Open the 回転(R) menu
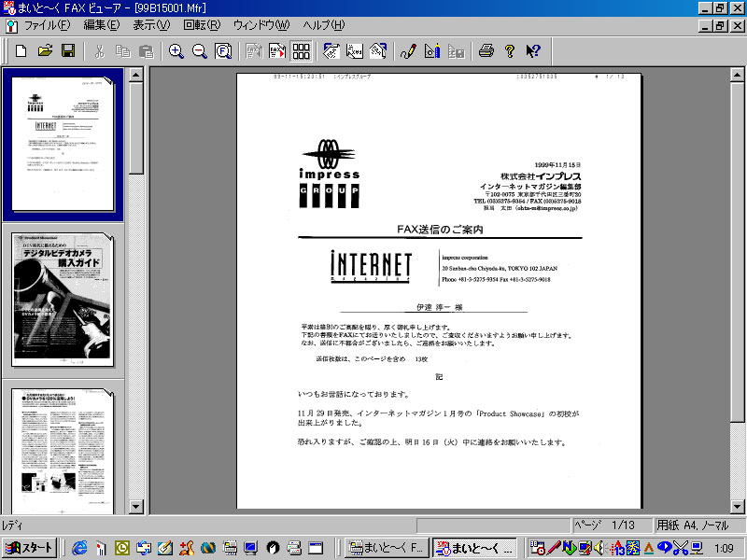 coord(202,24)
